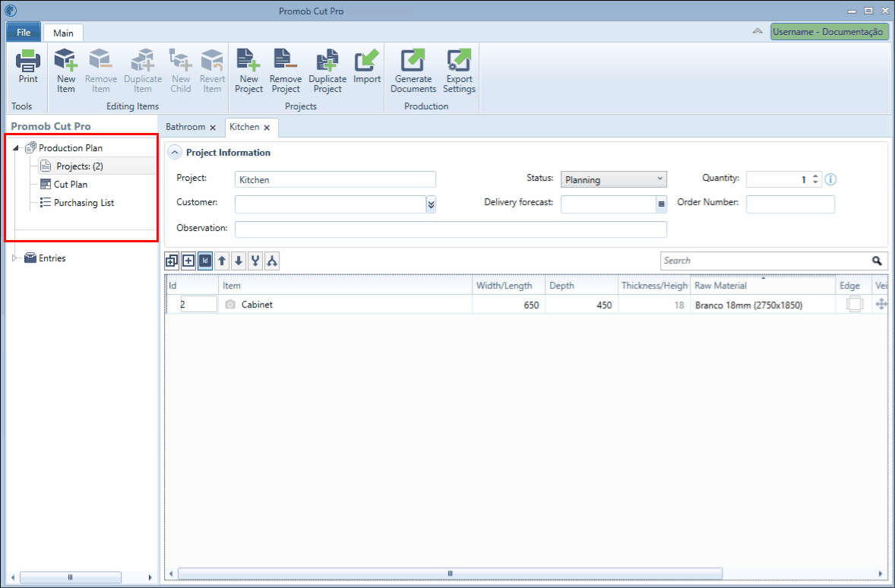
Task: Click the Id cell with value 2
Action: pos(198,305)
